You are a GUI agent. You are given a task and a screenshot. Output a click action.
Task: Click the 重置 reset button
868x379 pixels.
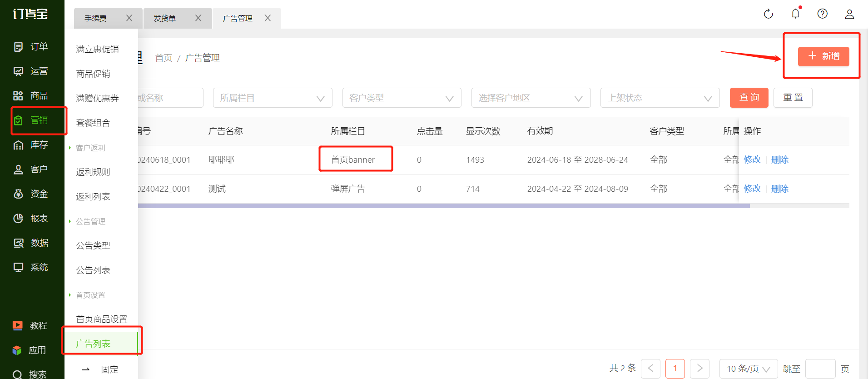tap(793, 98)
